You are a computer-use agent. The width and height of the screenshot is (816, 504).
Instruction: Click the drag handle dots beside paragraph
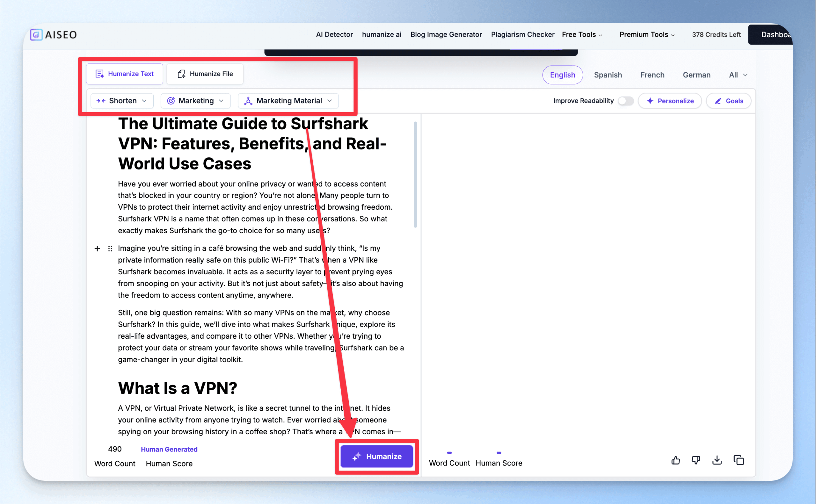pyautogui.click(x=110, y=249)
